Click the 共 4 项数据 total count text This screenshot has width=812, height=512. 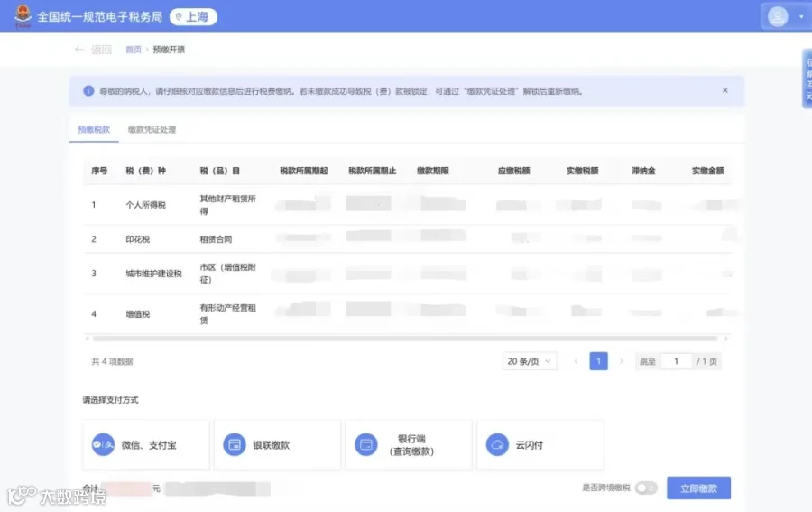pyautogui.click(x=112, y=362)
